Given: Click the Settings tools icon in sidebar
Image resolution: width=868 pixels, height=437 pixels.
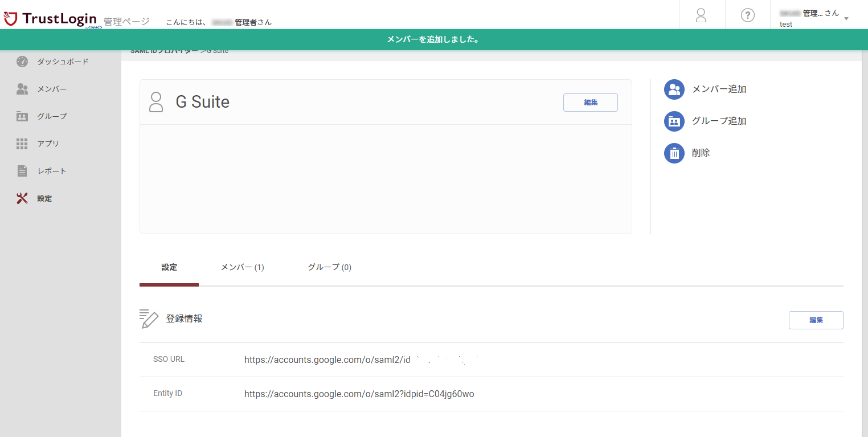Looking at the screenshot, I should point(22,198).
